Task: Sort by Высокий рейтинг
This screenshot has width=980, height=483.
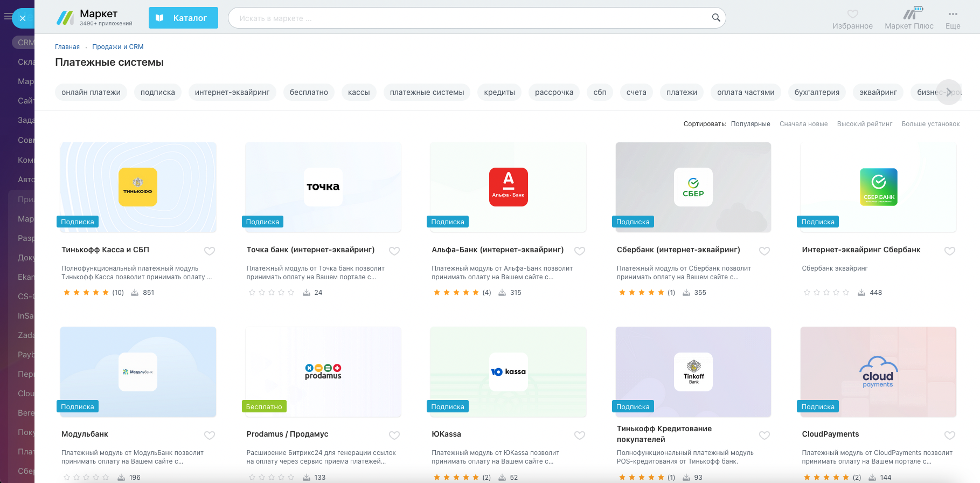Action: [865, 124]
